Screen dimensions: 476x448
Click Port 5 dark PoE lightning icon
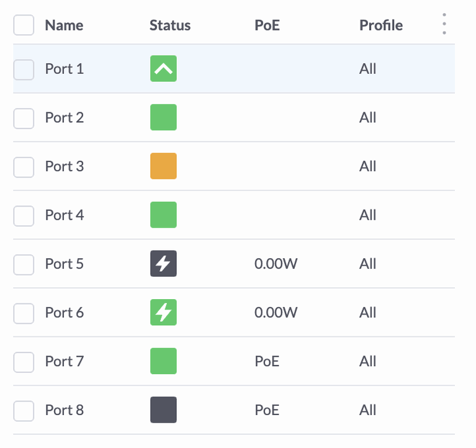163,264
